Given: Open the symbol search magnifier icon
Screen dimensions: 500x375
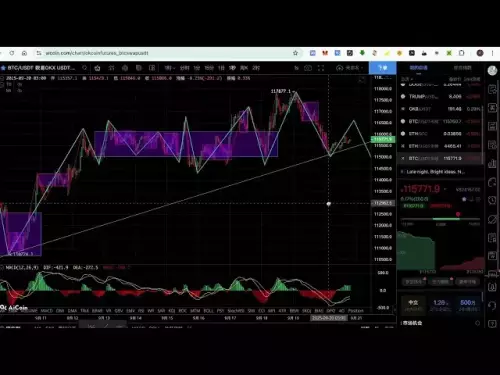Looking at the screenshot, I should [x=85, y=68].
